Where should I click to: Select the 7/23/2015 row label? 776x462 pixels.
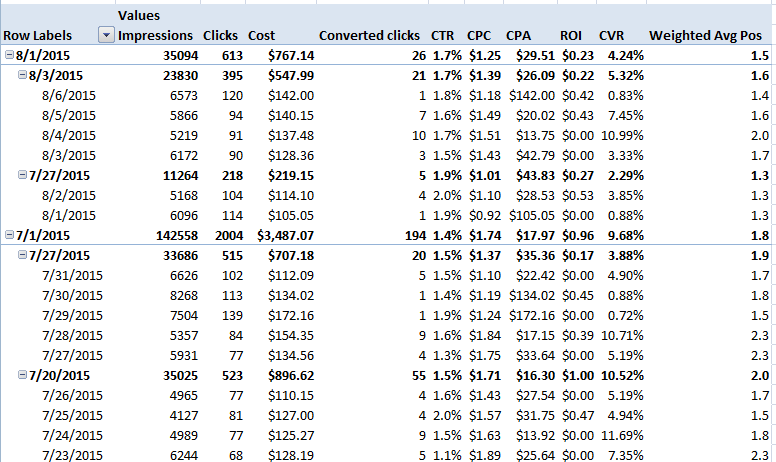point(72,455)
